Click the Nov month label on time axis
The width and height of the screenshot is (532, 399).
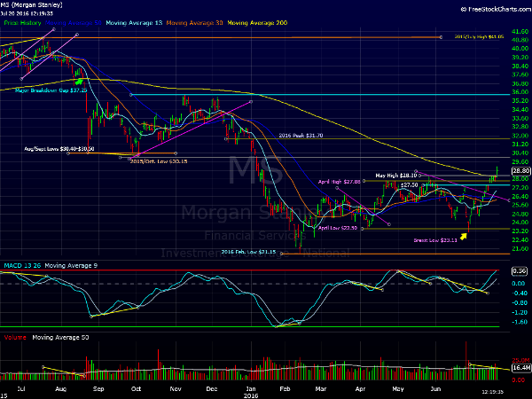(176, 389)
